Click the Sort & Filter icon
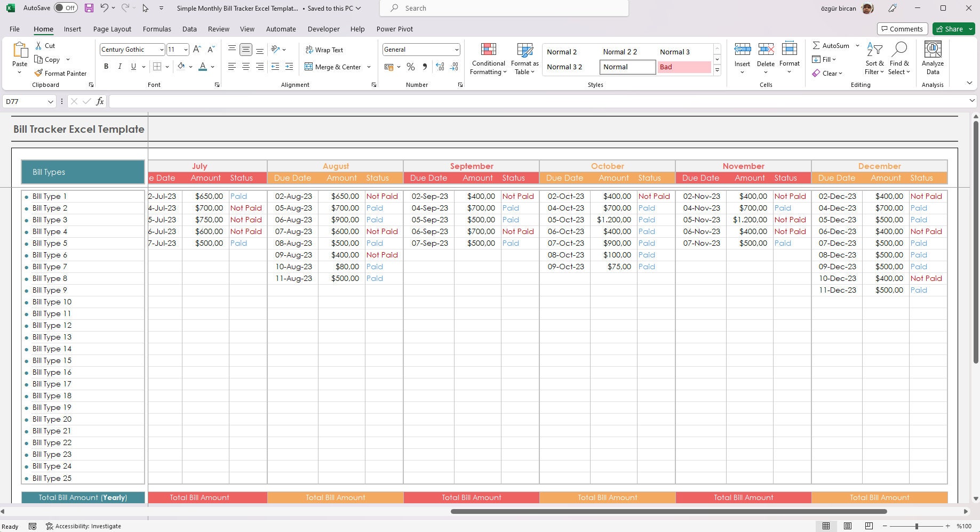Screen dimensions: 980x532 pos(874,50)
